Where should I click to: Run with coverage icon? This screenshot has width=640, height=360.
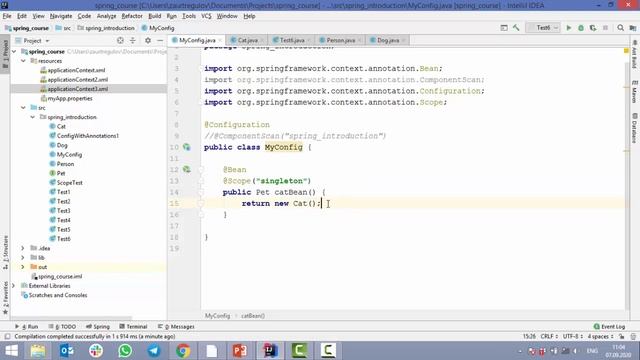pos(593,28)
